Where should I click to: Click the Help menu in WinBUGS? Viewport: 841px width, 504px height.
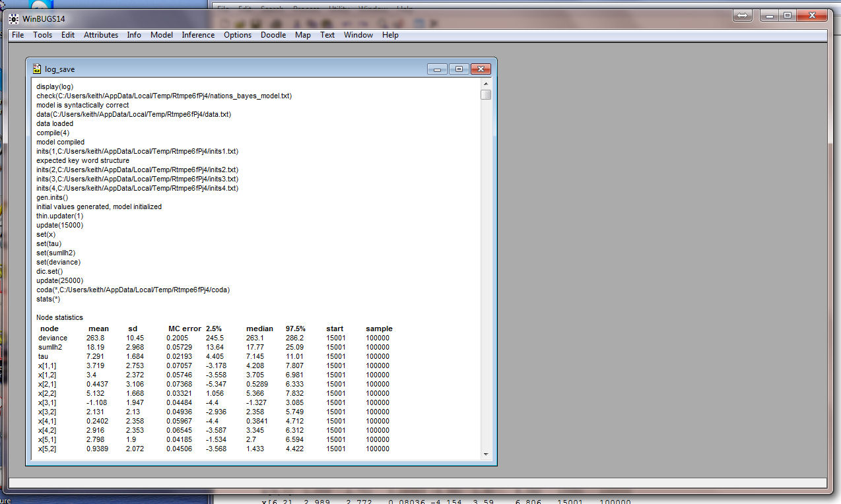coord(390,35)
